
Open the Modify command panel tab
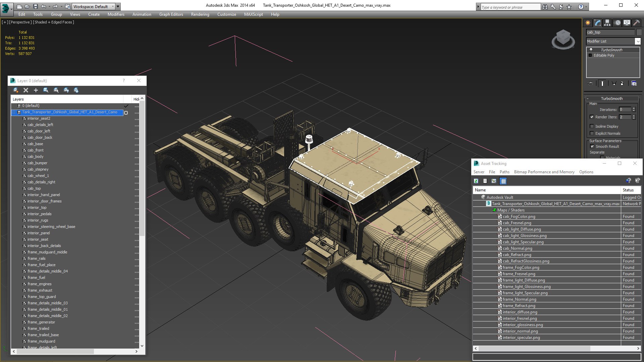tap(598, 23)
